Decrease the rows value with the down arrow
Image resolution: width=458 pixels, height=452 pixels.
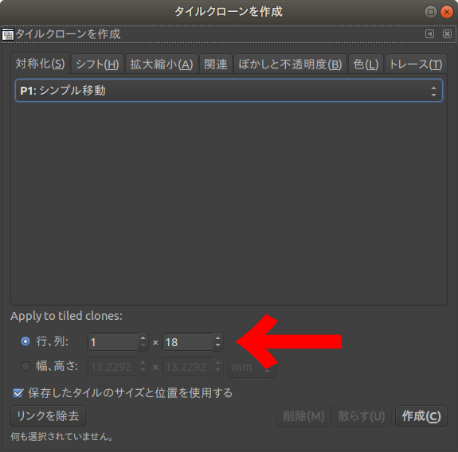(143, 345)
